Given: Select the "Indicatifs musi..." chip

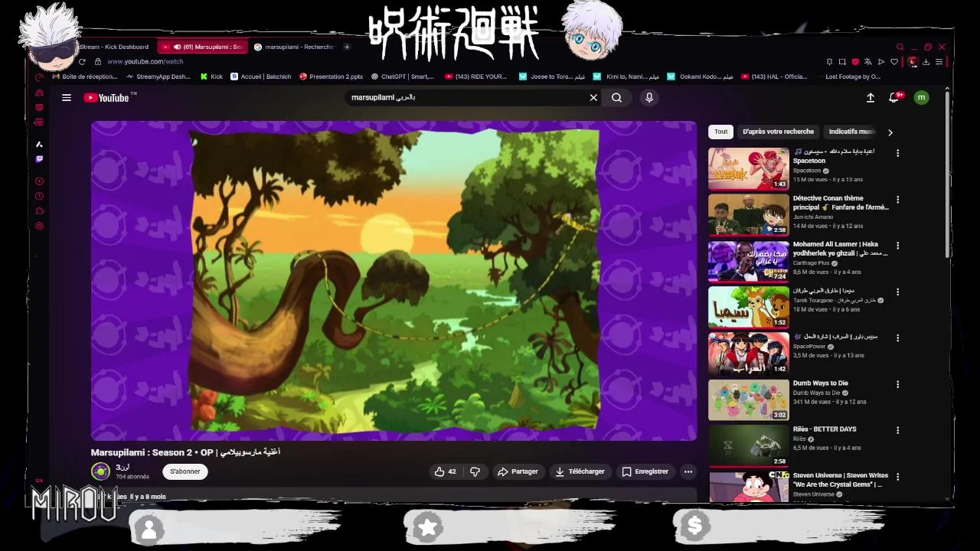Looking at the screenshot, I should 851,132.
